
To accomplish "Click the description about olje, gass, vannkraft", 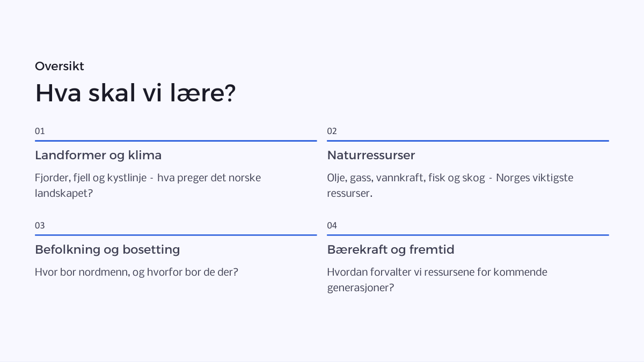I will 450,186.
